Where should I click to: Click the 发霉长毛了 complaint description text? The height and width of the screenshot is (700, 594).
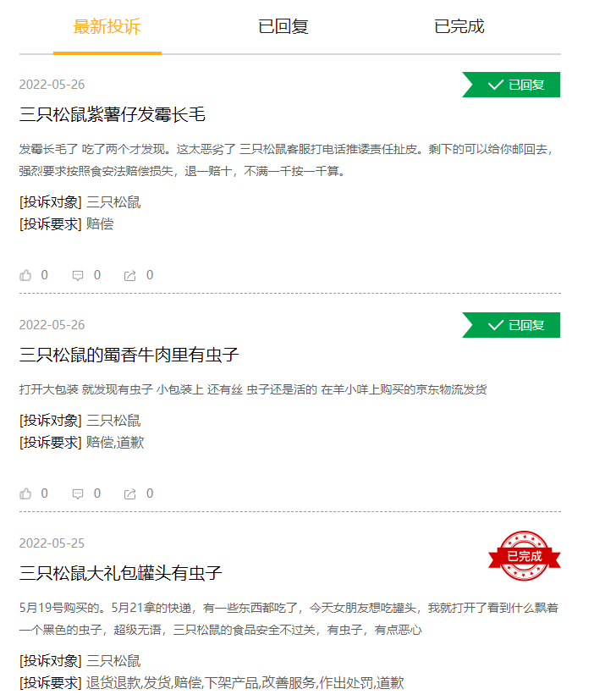tap(286, 160)
